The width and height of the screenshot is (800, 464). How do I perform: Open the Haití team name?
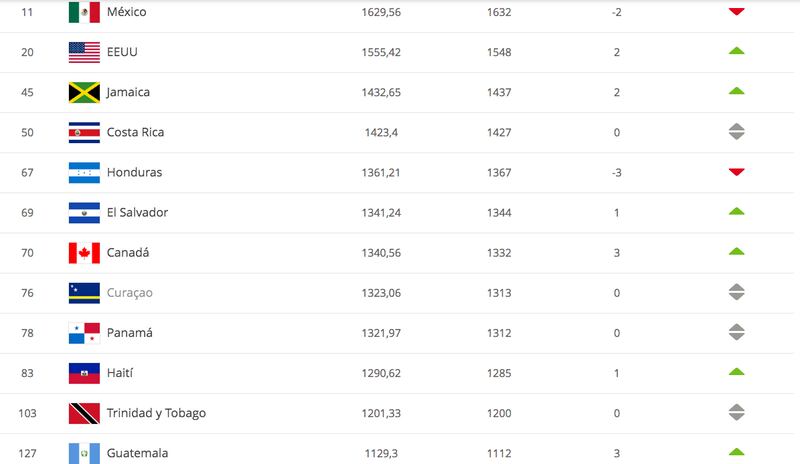click(x=120, y=373)
